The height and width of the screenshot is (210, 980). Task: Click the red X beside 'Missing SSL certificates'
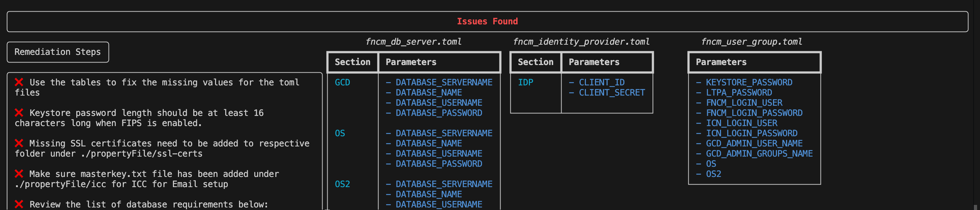click(19, 143)
